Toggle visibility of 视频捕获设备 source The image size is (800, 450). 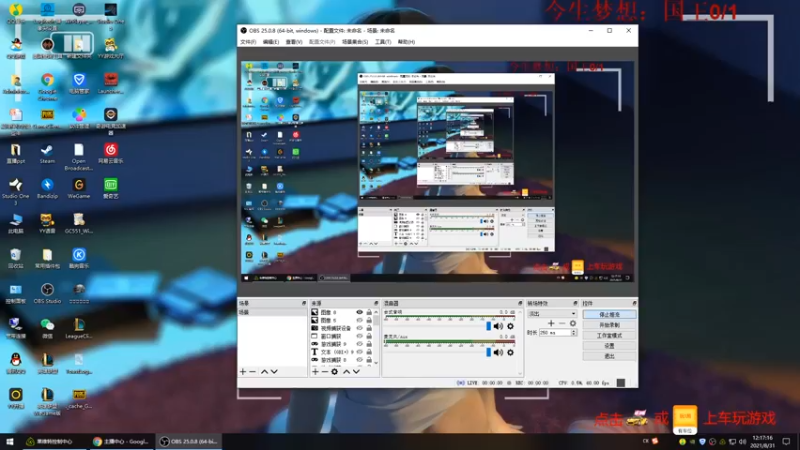tap(359, 328)
